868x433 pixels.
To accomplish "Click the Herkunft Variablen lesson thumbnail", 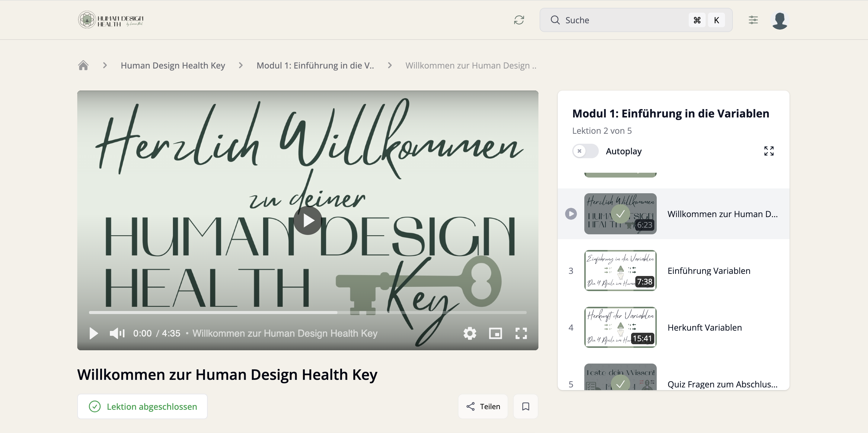I will (x=620, y=327).
